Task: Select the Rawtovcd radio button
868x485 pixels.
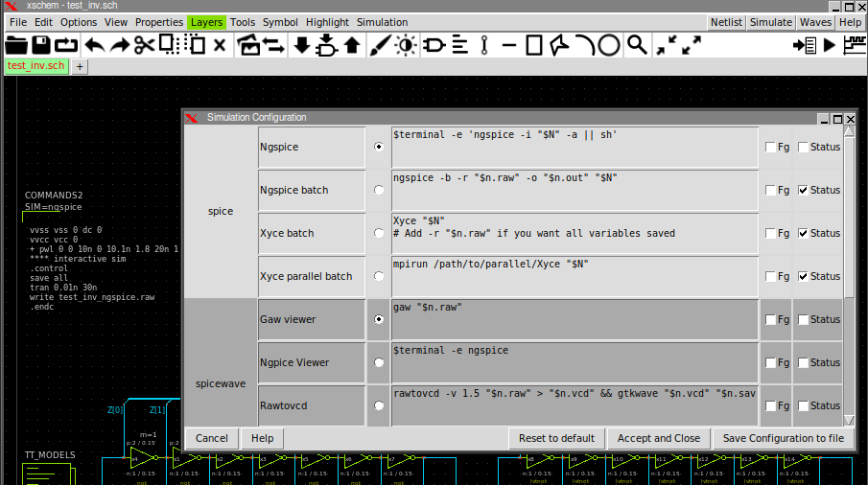Action: click(379, 405)
